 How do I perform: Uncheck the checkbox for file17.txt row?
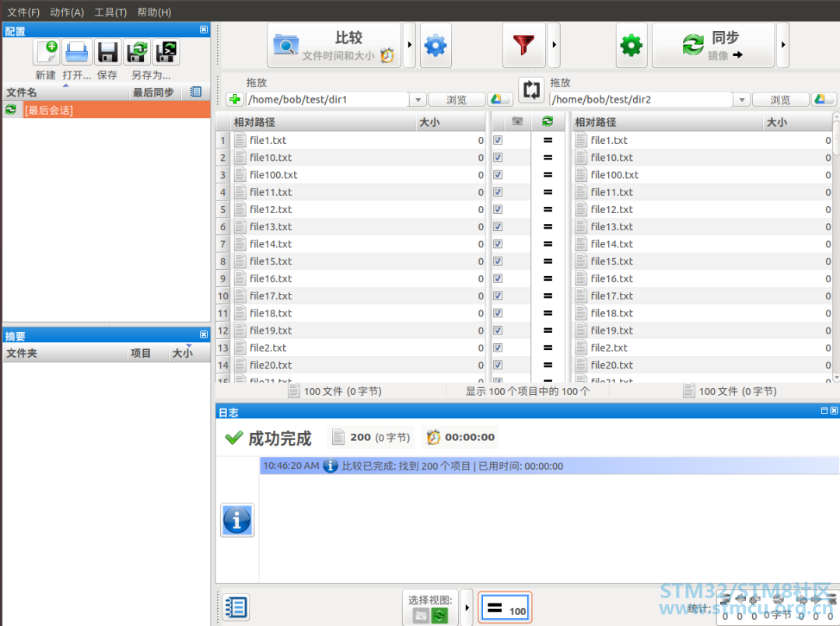(498, 296)
